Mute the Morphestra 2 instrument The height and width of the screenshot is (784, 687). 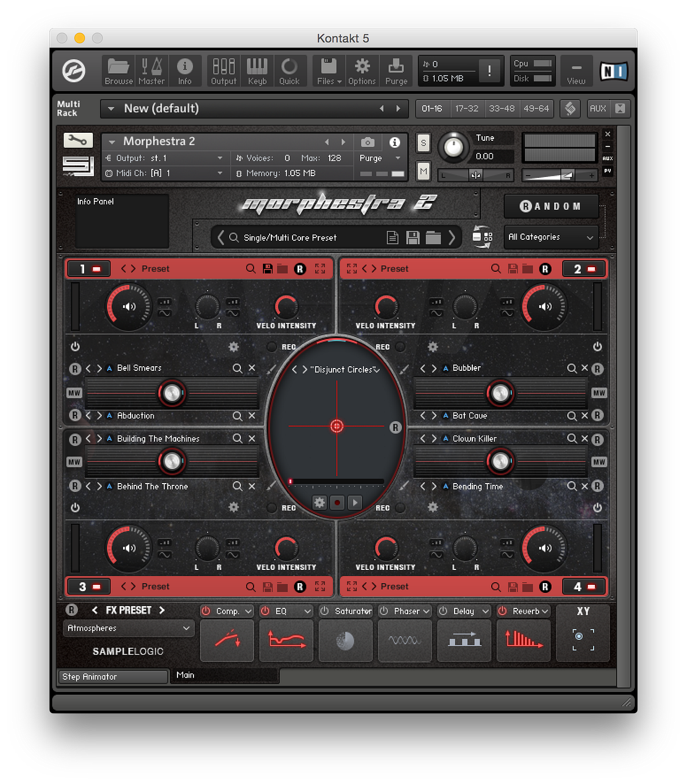pos(423,171)
